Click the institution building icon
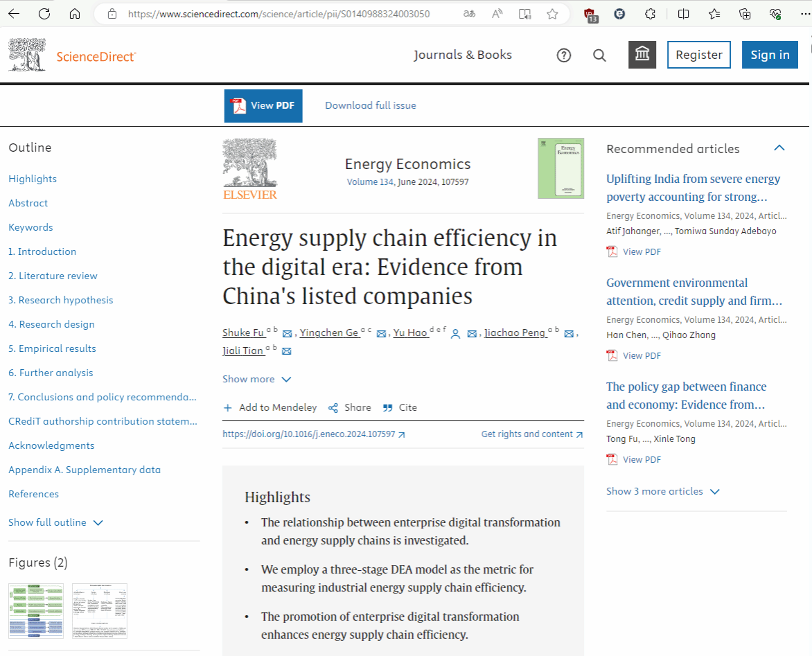The width and height of the screenshot is (812, 656). [642, 55]
